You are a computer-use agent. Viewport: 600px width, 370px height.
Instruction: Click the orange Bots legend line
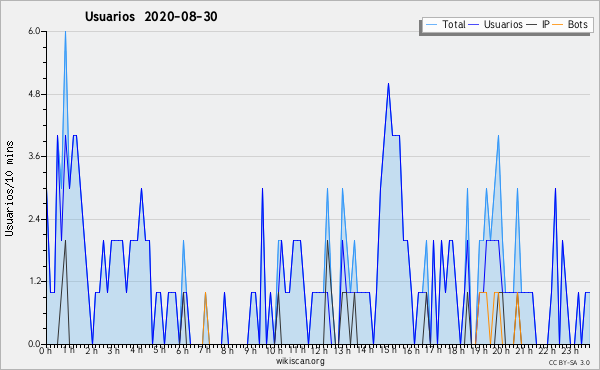tap(558, 24)
